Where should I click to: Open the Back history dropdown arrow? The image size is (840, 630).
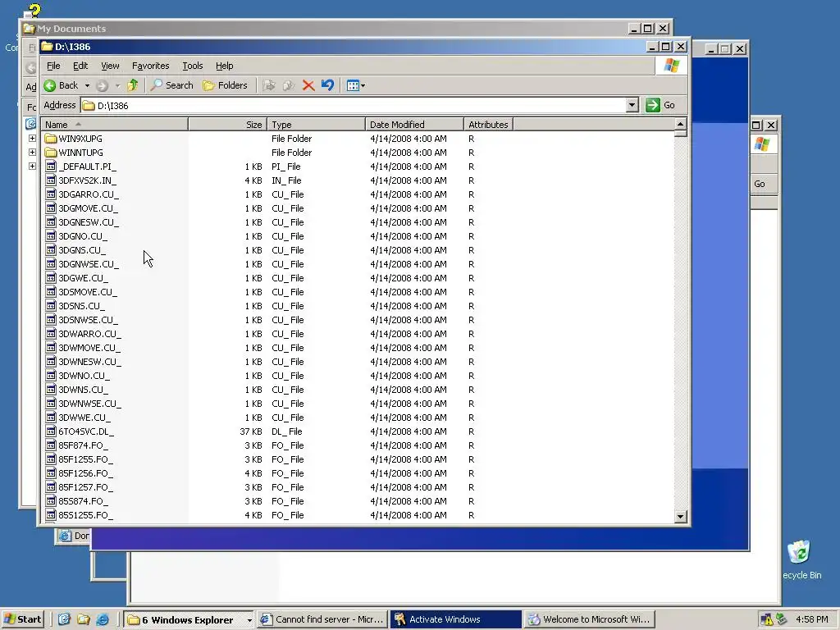(87, 85)
